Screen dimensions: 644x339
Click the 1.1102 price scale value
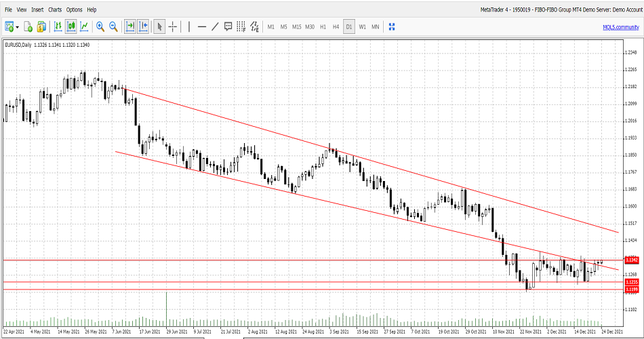click(630, 309)
